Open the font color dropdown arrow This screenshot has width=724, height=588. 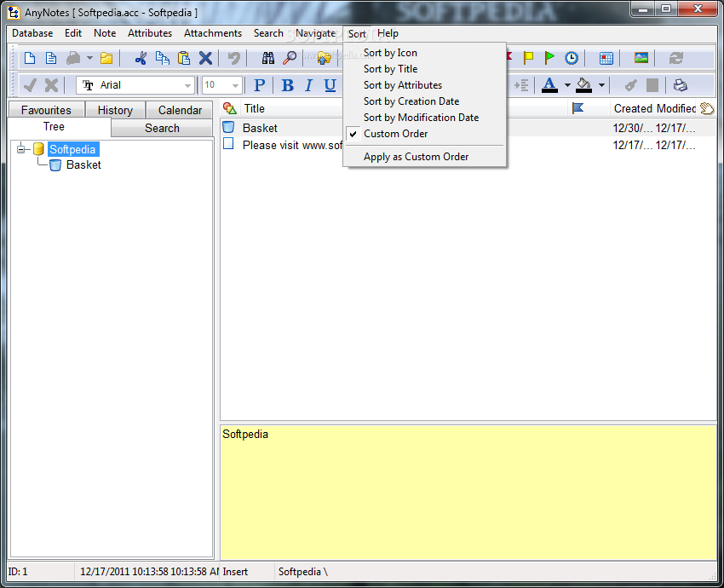[x=567, y=85]
